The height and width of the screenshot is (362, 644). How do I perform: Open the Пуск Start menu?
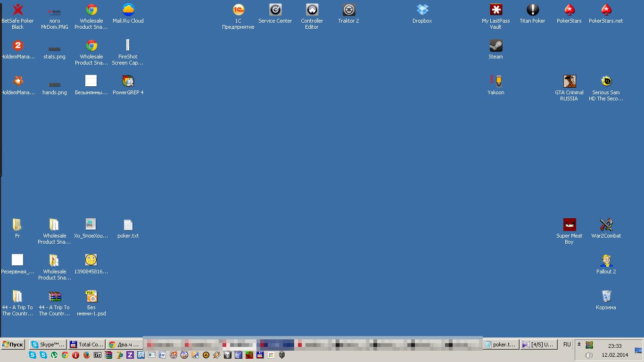pos(13,345)
